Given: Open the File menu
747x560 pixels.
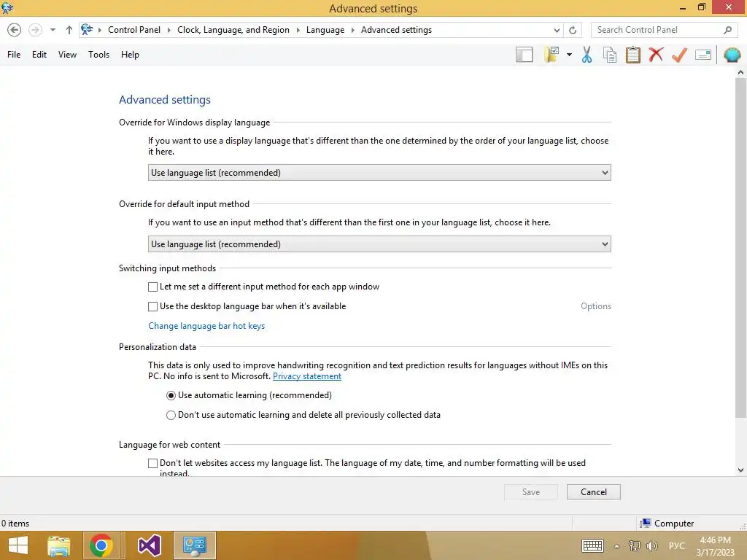Looking at the screenshot, I should point(14,55).
